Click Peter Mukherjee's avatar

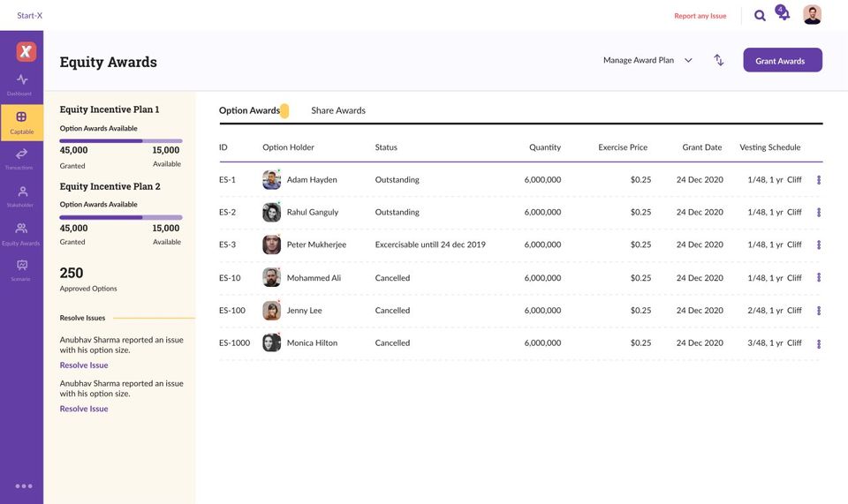[271, 244]
